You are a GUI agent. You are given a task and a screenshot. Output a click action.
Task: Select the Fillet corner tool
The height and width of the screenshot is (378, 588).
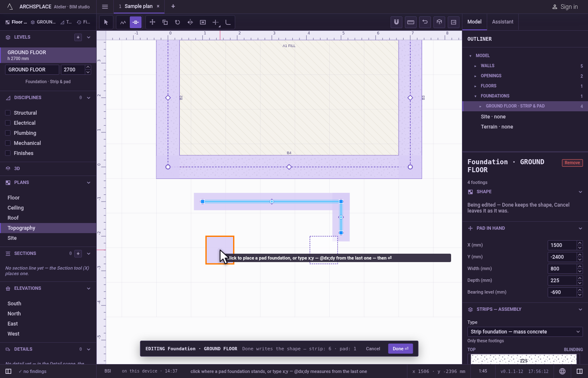pos(228,22)
